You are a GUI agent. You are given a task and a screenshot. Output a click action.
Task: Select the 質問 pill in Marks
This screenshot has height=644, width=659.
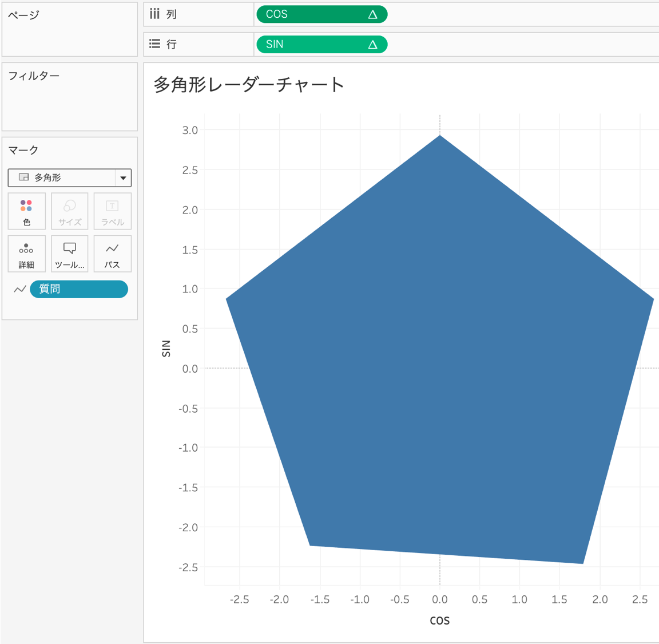(79, 290)
